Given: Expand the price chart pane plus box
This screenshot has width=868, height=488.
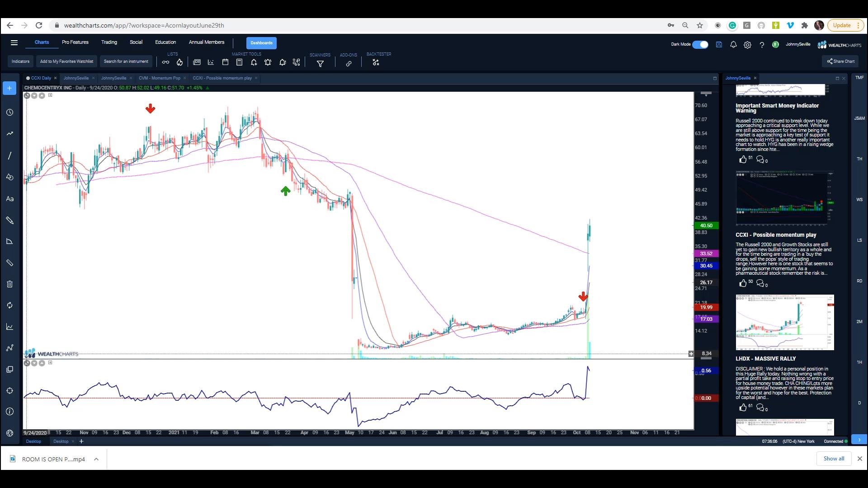Looking at the screenshot, I should click(50, 95).
